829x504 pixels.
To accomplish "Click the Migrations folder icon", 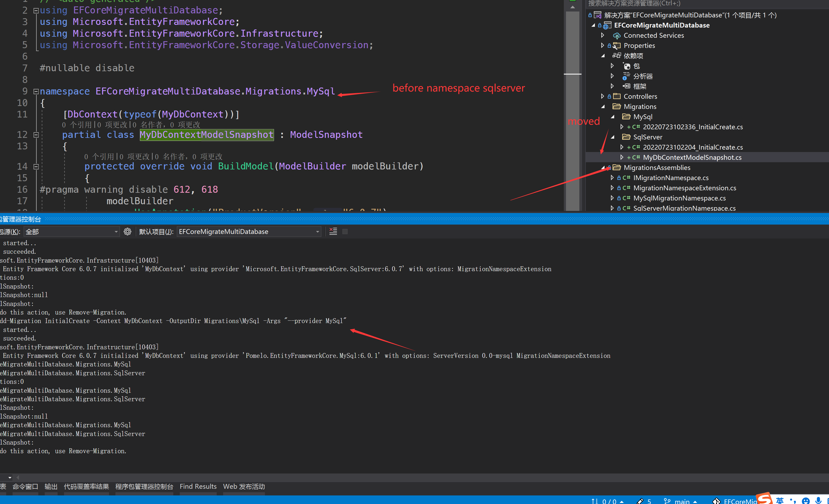I will point(616,107).
